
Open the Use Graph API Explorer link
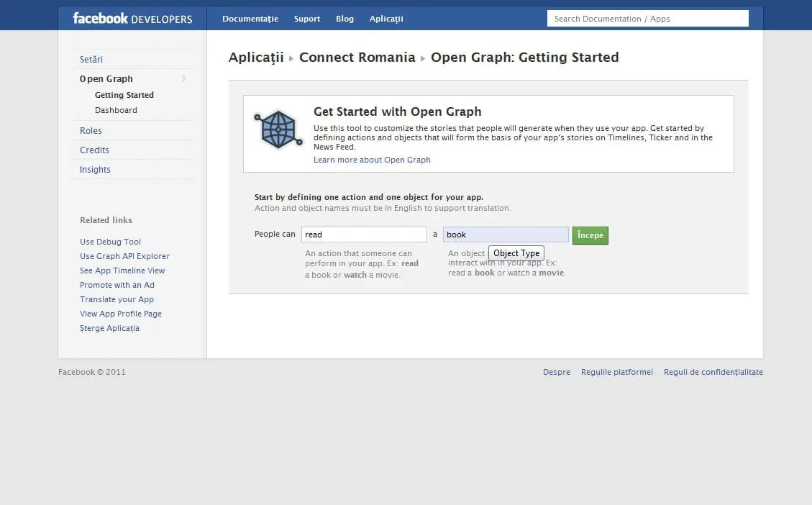click(124, 256)
